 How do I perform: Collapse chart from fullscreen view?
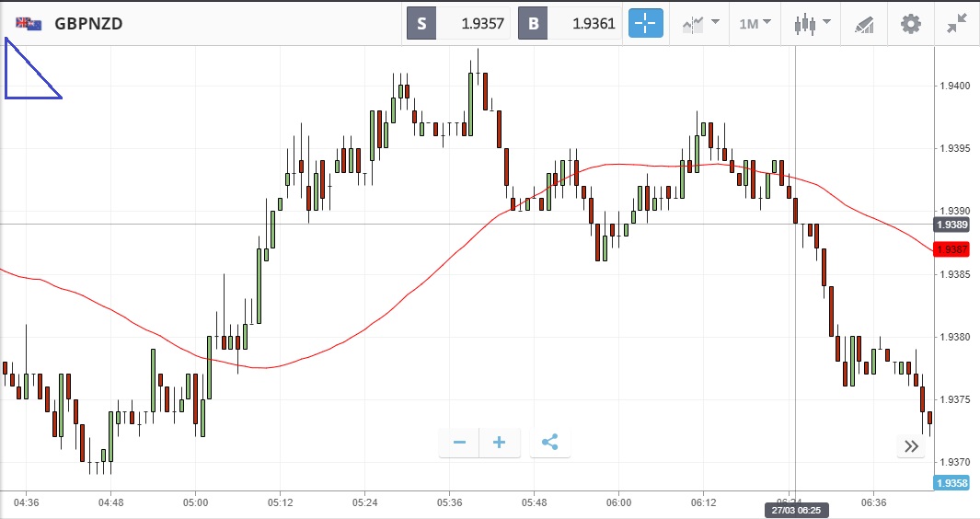coord(957,23)
